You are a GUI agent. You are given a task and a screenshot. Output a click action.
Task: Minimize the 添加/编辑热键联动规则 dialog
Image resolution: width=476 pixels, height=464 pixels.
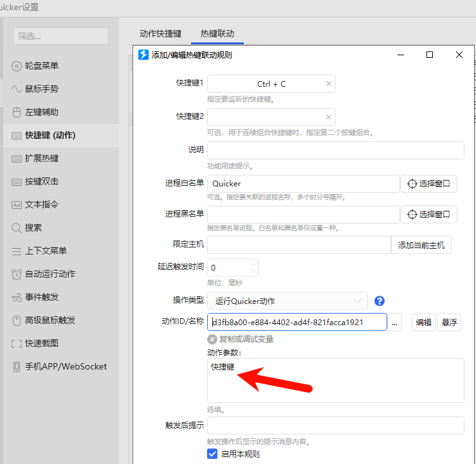pos(401,55)
